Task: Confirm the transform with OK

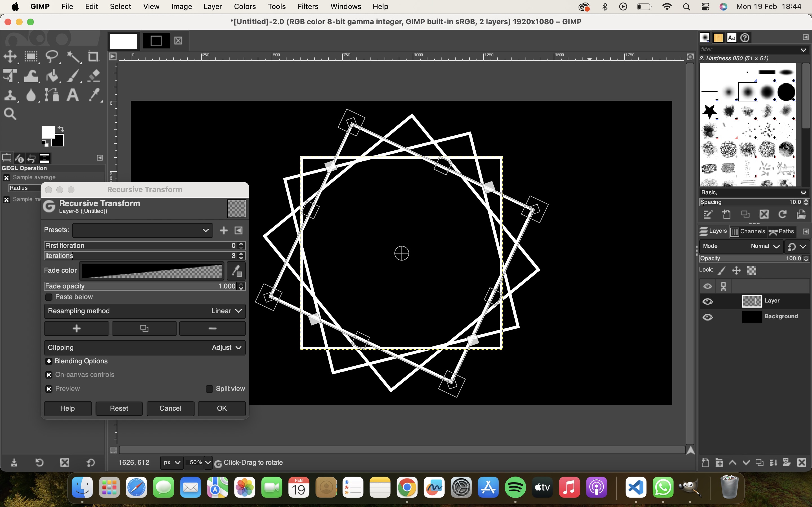Action: 221,408
